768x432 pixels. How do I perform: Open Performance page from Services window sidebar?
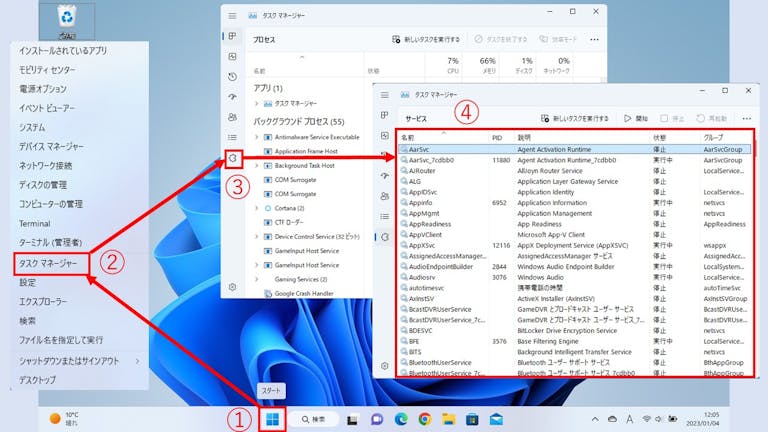(x=384, y=136)
